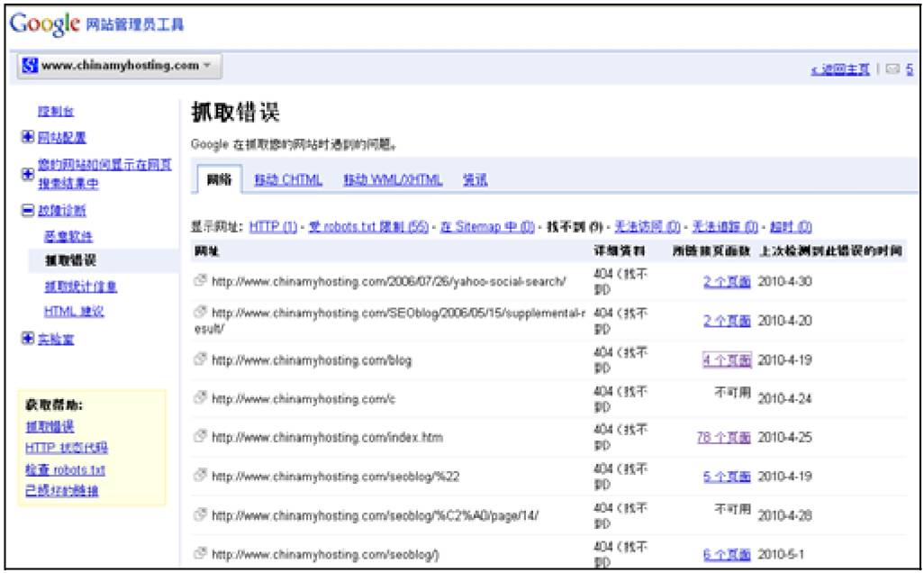Image resolution: width=924 pixels, height=573 pixels.
Task: Click the SEOblog supplemental-result URL text
Action: click(390, 321)
